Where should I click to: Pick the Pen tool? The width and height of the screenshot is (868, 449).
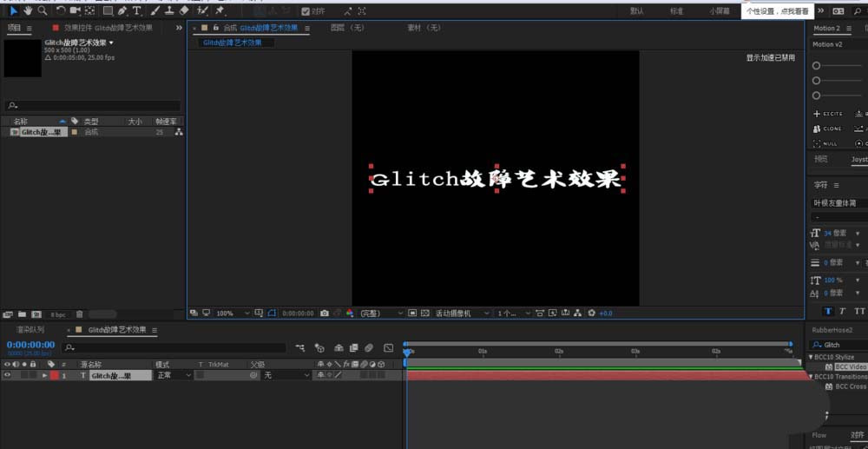pyautogui.click(x=122, y=11)
